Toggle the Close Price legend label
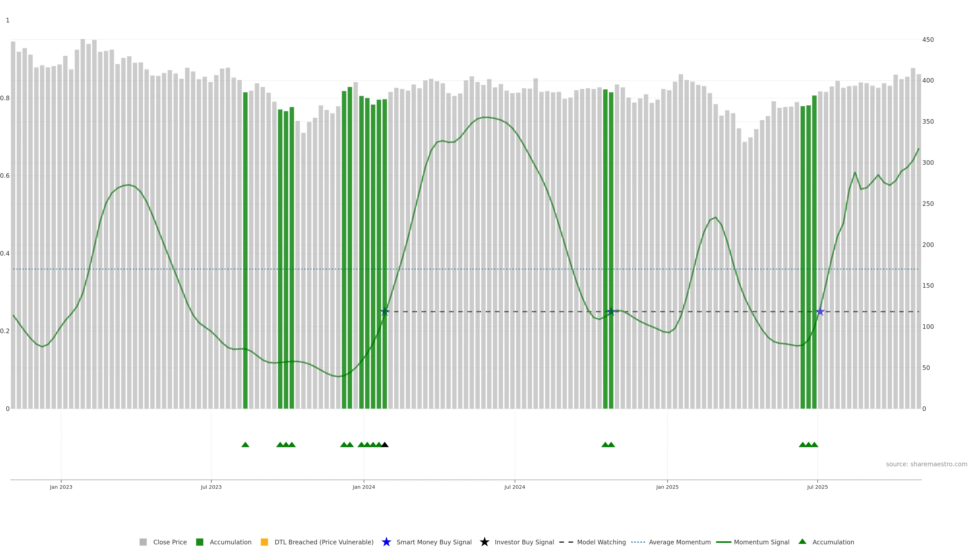980x551 pixels. [x=170, y=542]
